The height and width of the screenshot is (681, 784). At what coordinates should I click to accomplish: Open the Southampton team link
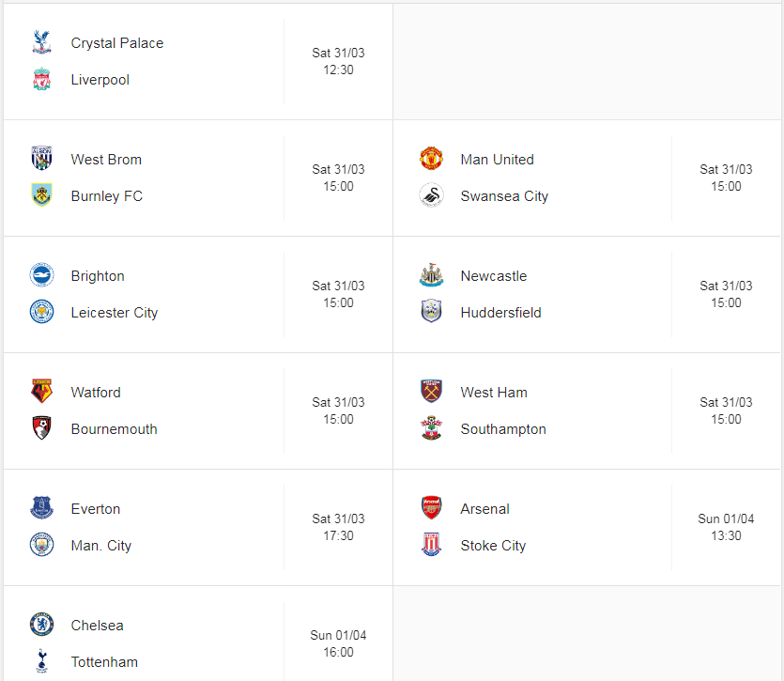[503, 429]
